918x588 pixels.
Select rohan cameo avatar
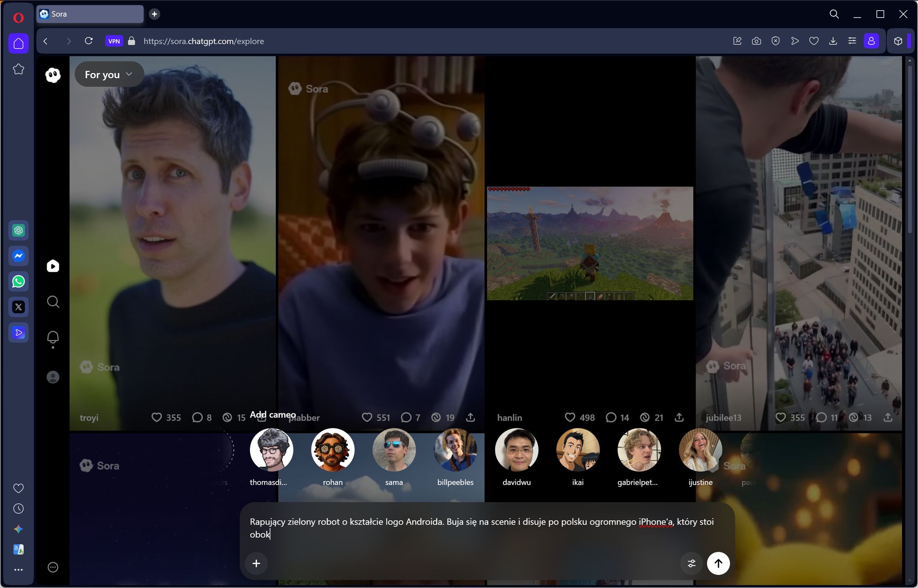point(333,450)
